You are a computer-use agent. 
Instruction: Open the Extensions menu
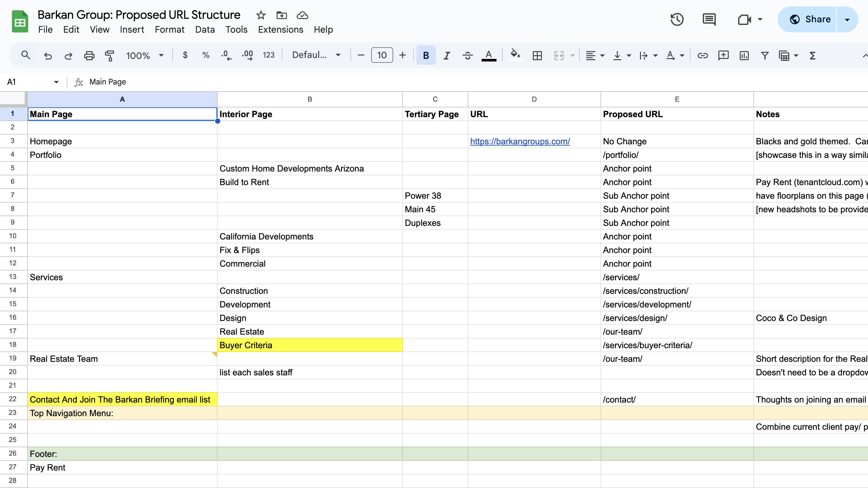(x=280, y=30)
